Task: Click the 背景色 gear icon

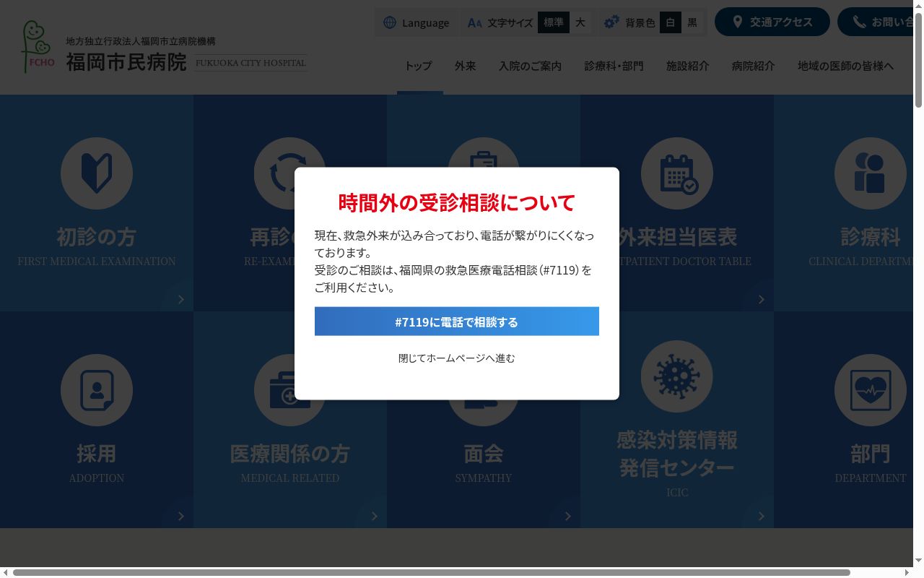Action: pos(611,22)
